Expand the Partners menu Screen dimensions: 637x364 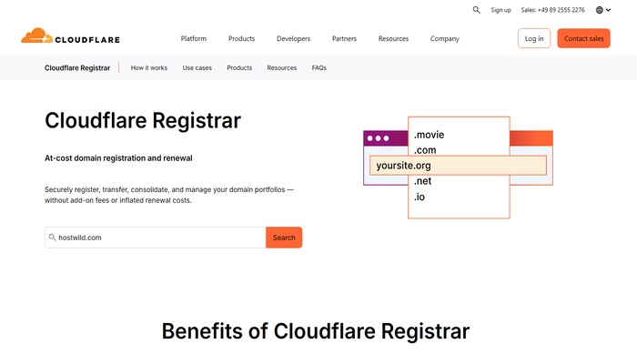pyautogui.click(x=344, y=39)
